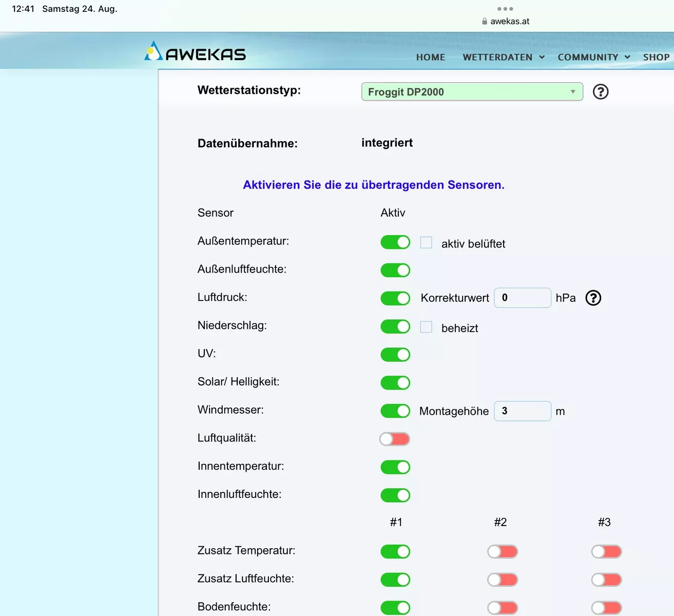Viewport: 674px width, 616px height.
Task: Click the Korrekturwert hPa input field
Action: point(523,298)
